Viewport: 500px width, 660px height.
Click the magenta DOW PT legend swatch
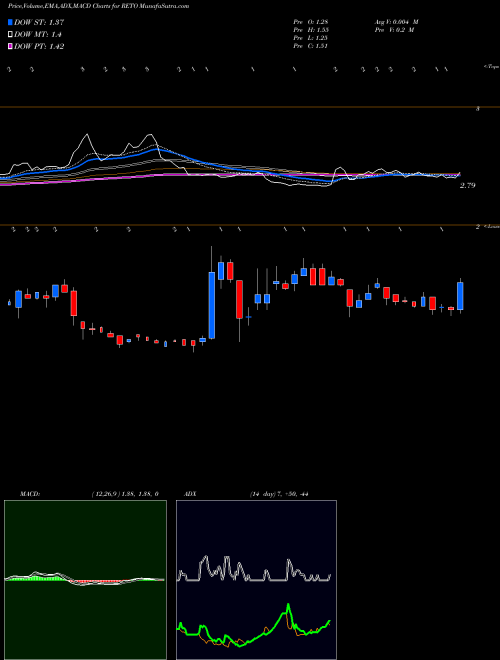click(10, 47)
